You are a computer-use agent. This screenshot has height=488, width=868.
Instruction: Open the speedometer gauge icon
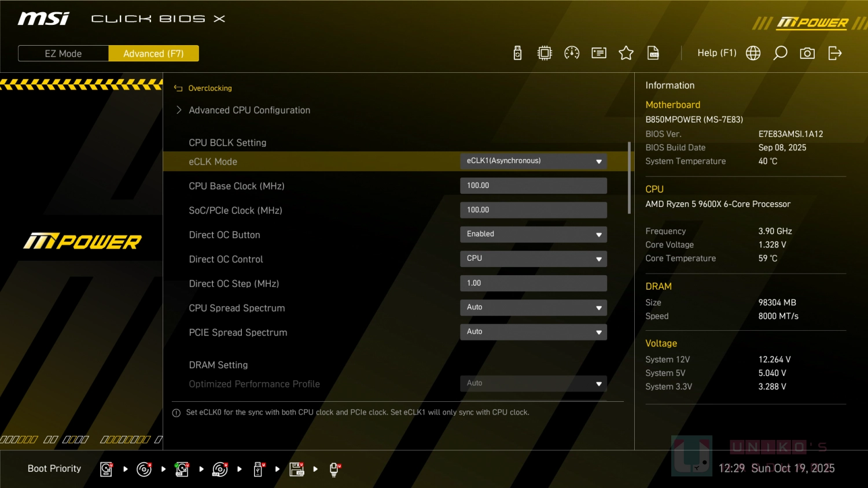coord(572,53)
